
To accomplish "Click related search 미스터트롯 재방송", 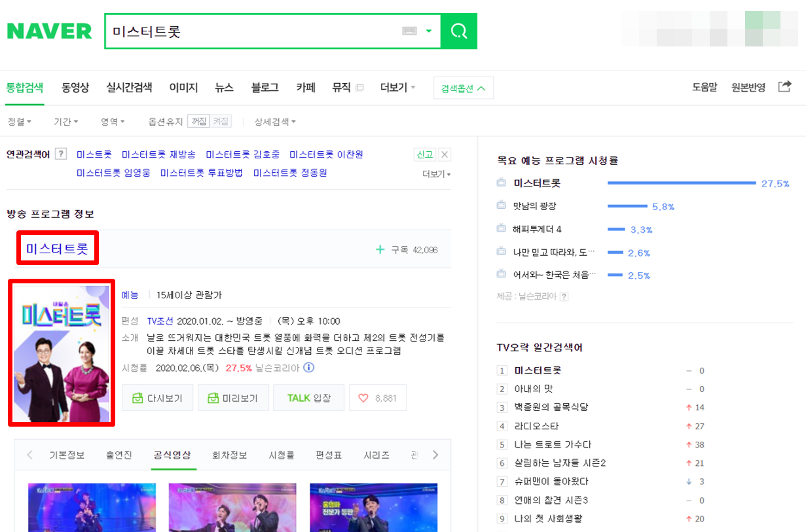I will (x=158, y=154).
